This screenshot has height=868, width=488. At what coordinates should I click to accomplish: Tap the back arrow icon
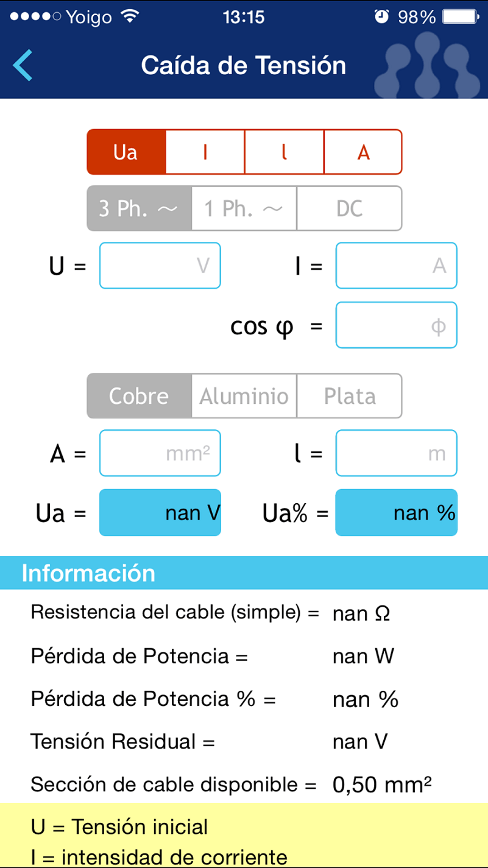coord(23,66)
